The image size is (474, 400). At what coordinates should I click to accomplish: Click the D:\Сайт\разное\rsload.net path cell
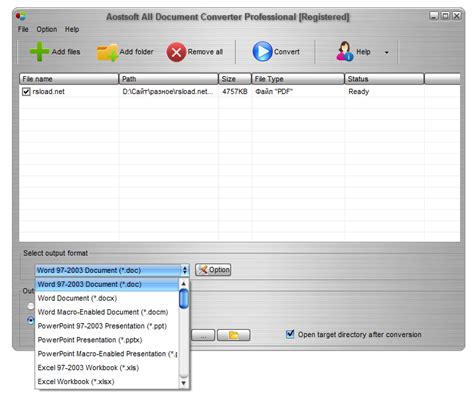click(x=168, y=92)
